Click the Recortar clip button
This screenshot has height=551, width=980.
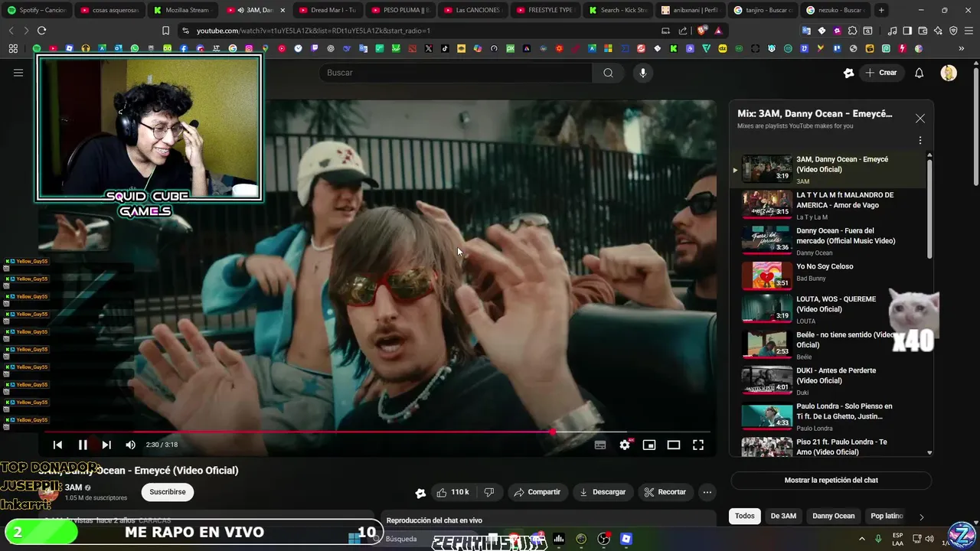[665, 492]
